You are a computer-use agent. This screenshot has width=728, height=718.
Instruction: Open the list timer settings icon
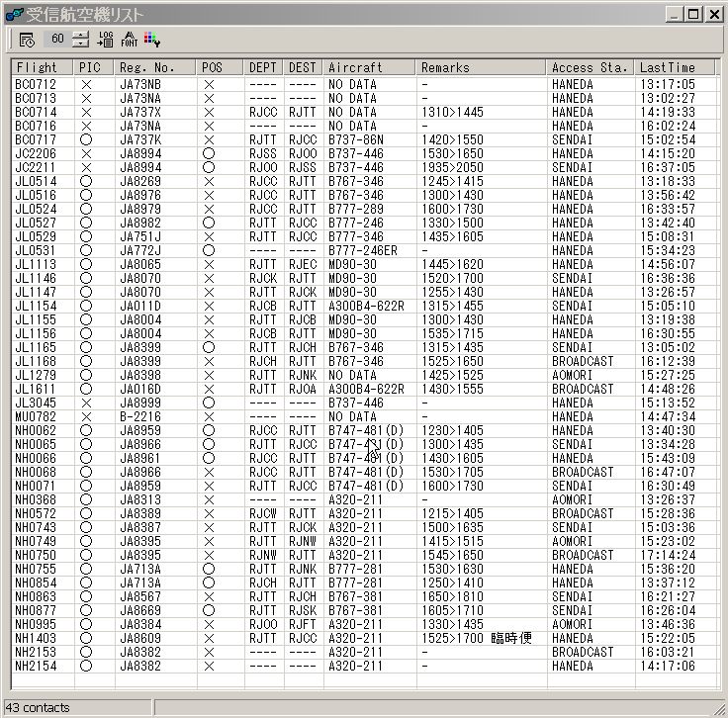(x=27, y=40)
